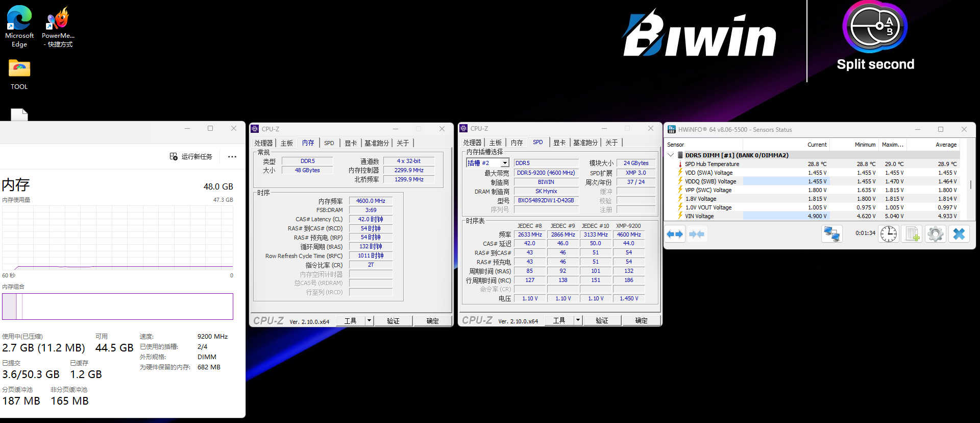The height and width of the screenshot is (423, 980).
Task: Reset sensor min/max using the clock icon
Action: click(889, 234)
